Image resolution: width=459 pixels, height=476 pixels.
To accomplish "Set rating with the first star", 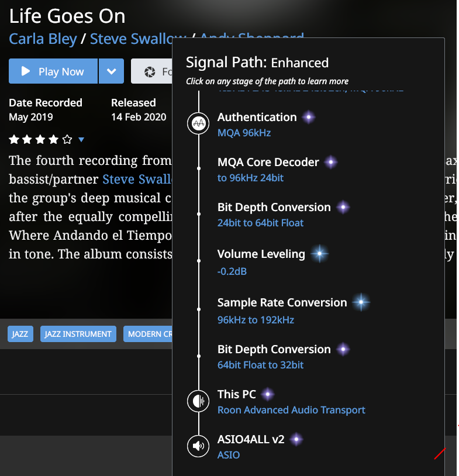I will pos(14,140).
